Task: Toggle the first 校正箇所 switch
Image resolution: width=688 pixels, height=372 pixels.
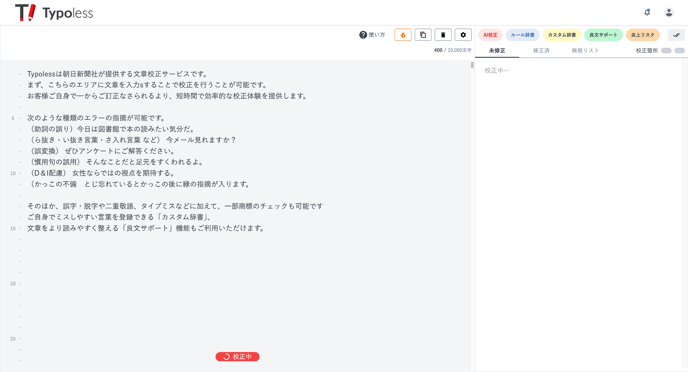Action: [x=666, y=50]
